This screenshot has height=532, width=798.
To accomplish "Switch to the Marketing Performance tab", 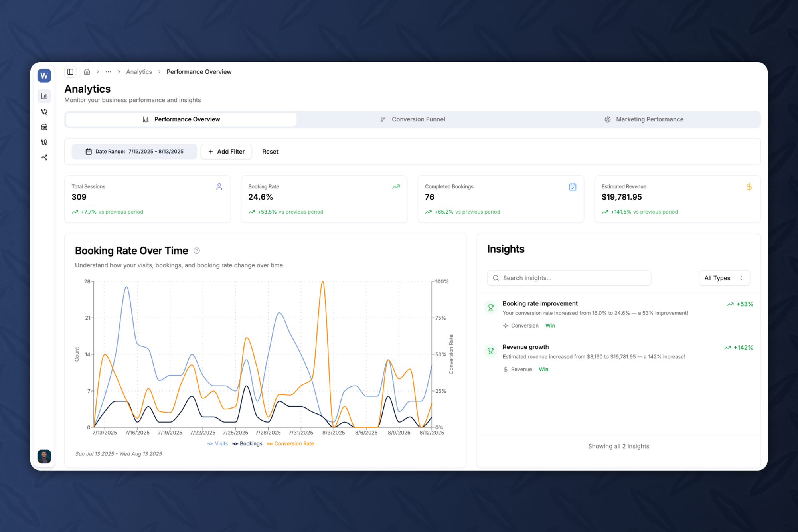I will coord(644,119).
